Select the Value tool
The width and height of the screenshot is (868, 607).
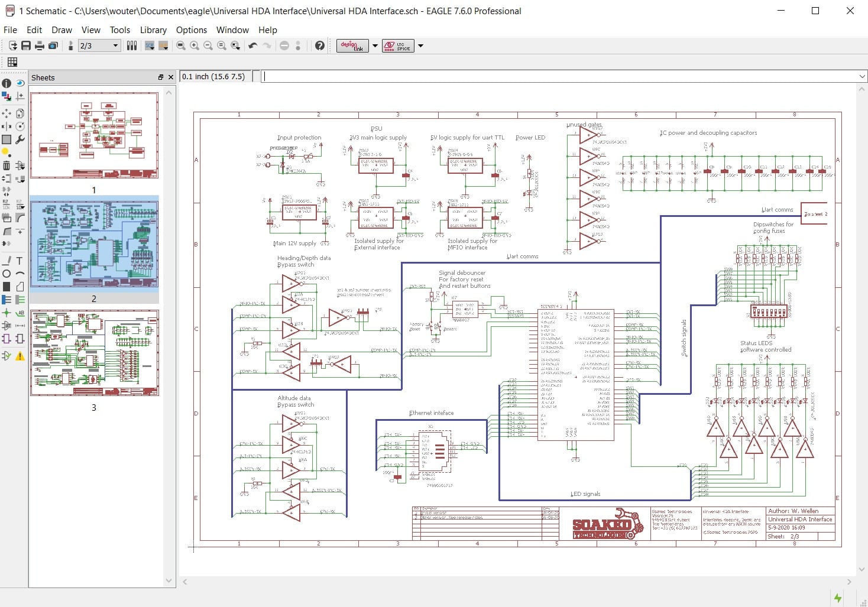tap(20, 204)
